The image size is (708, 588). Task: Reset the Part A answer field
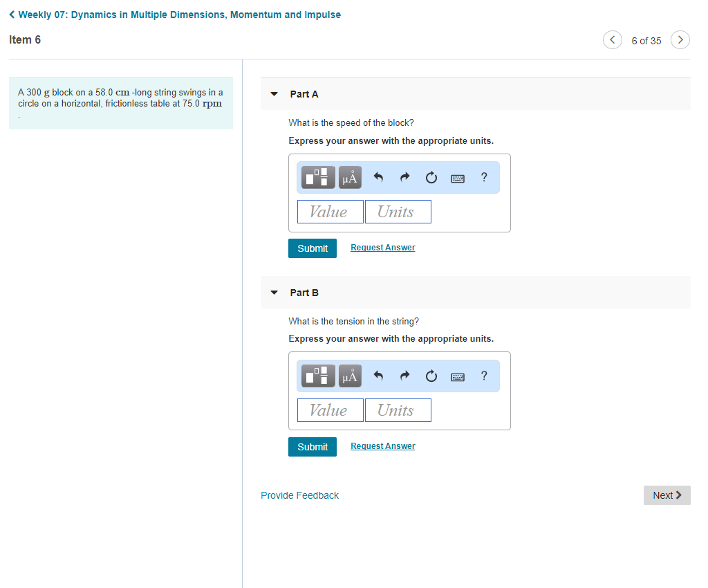click(x=431, y=177)
